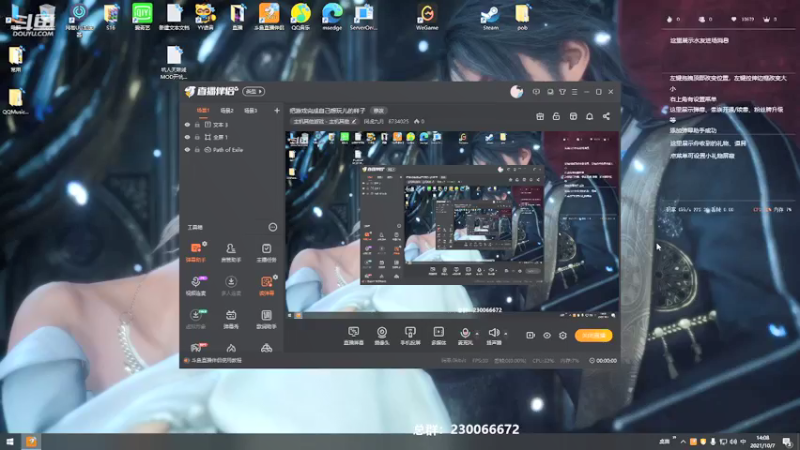The image size is (800, 450).
Task: Click the unlock padlock icon in header
Action: point(556,116)
